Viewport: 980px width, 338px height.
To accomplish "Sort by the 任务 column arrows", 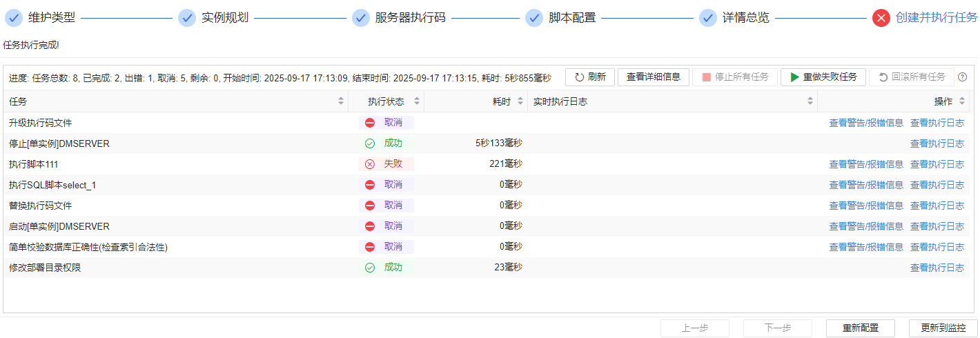I will pyautogui.click(x=341, y=101).
